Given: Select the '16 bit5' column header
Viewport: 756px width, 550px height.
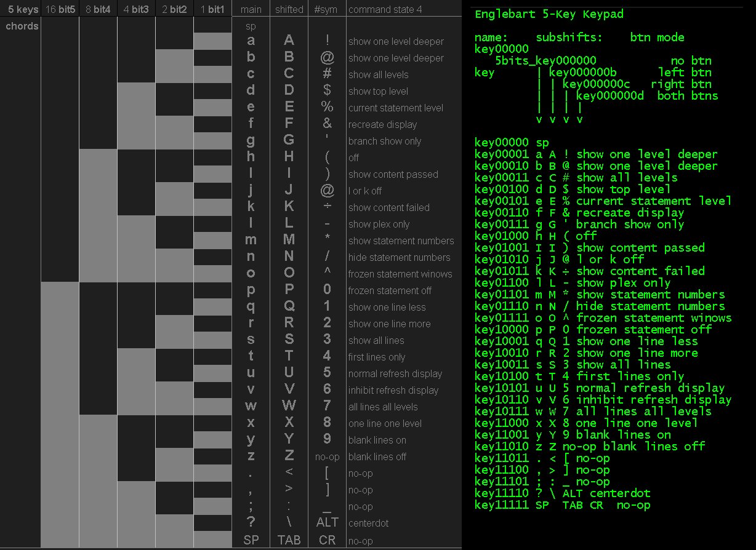Looking at the screenshot, I should point(61,9).
